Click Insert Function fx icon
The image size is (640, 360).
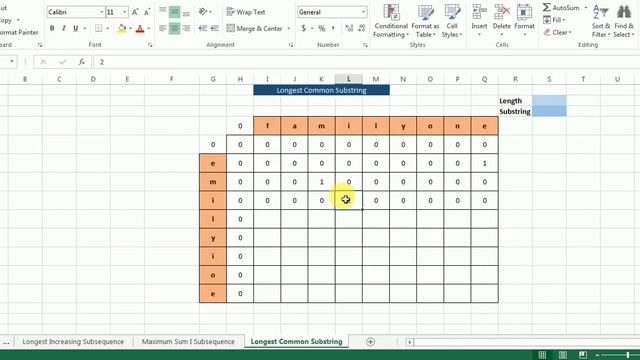pos(82,62)
